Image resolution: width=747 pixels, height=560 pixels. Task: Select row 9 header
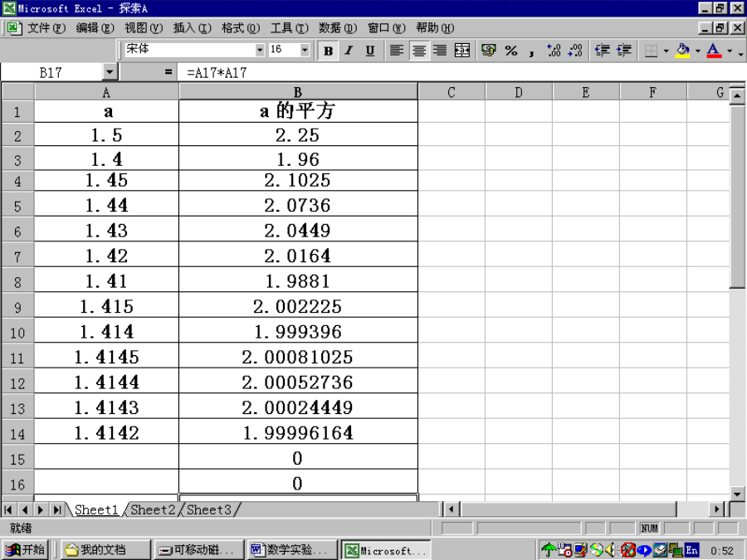[17, 307]
